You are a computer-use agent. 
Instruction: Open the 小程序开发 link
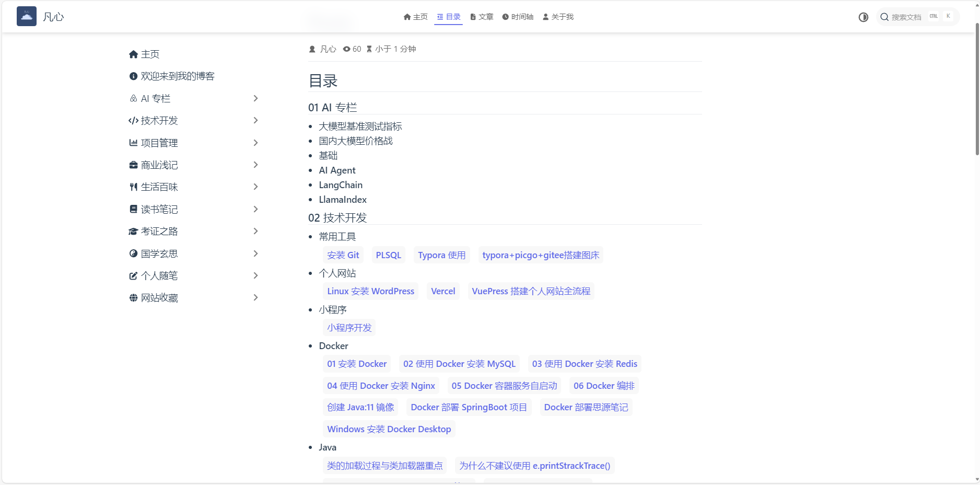[x=349, y=328]
